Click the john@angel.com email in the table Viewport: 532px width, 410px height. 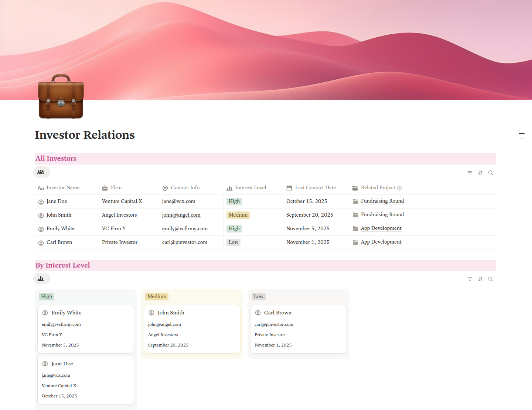tap(181, 215)
